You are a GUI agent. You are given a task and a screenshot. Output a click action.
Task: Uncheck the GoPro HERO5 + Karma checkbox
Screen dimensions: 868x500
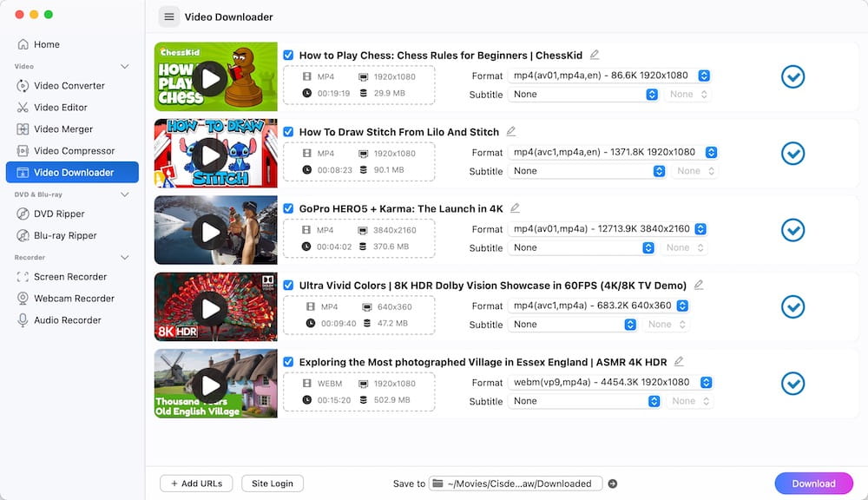pyautogui.click(x=288, y=208)
